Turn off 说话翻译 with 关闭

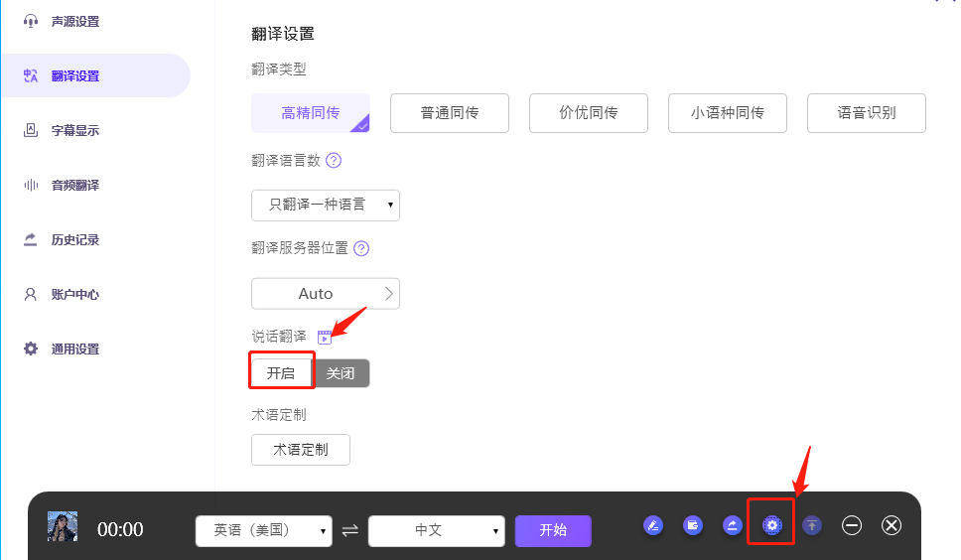click(341, 373)
